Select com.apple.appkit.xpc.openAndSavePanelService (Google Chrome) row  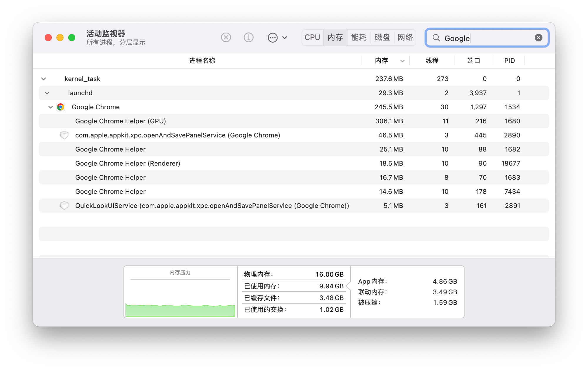click(294, 135)
